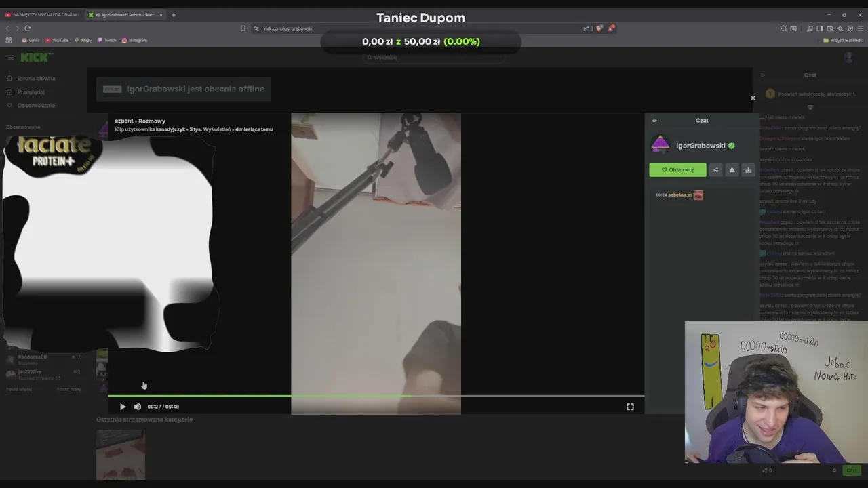Open the apps grid in bookmarks bar
The image size is (868, 488).
(9, 41)
